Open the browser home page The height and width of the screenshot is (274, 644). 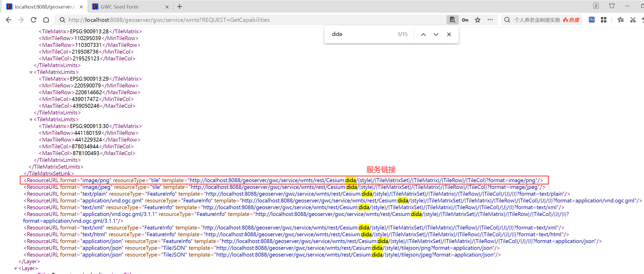pos(46,20)
